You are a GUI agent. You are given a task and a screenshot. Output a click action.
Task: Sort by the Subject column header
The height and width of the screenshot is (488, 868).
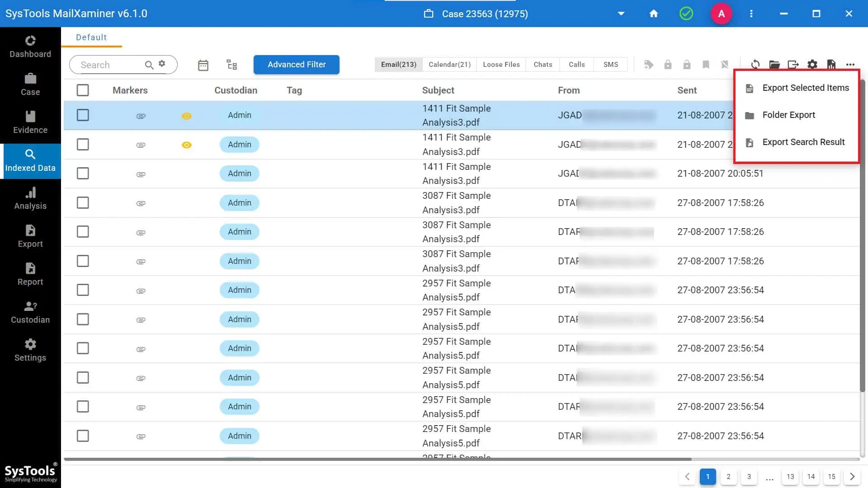[x=438, y=90]
